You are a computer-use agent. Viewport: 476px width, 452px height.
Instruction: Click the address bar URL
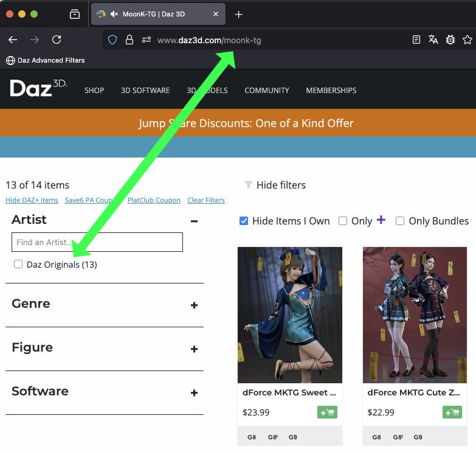click(x=209, y=40)
